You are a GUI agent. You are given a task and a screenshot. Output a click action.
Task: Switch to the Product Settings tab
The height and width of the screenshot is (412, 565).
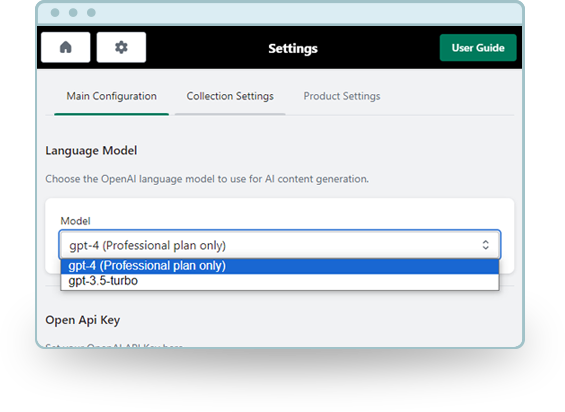click(342, 96)
